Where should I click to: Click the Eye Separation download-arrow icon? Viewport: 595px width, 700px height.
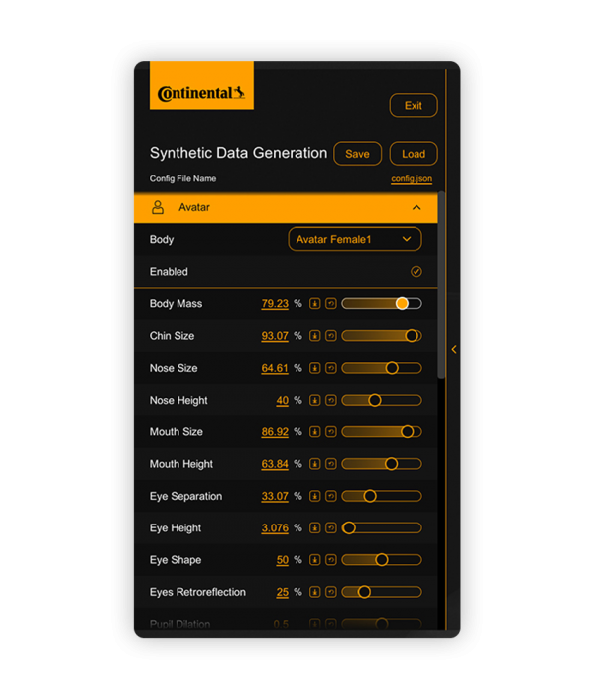tap(315, 496)
